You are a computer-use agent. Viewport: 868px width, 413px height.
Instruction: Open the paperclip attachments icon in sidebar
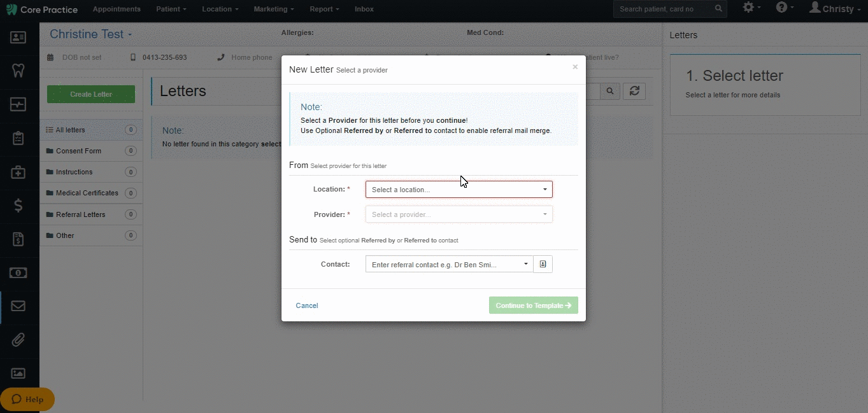(18, 340)
